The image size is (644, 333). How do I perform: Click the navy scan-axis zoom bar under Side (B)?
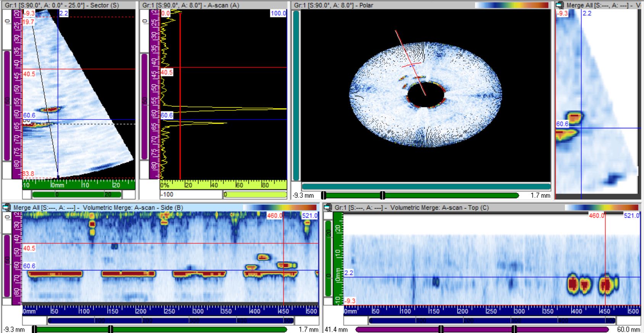click(x=170, y=320)
